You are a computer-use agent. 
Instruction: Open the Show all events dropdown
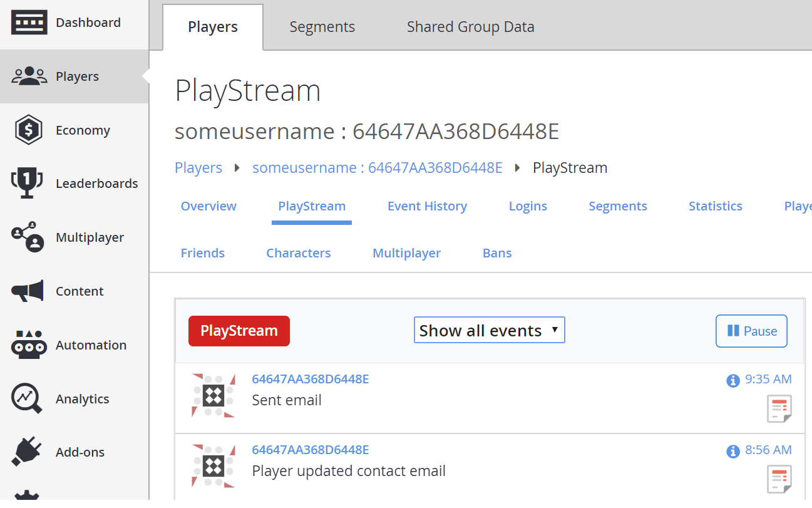[x=489, y=329]
